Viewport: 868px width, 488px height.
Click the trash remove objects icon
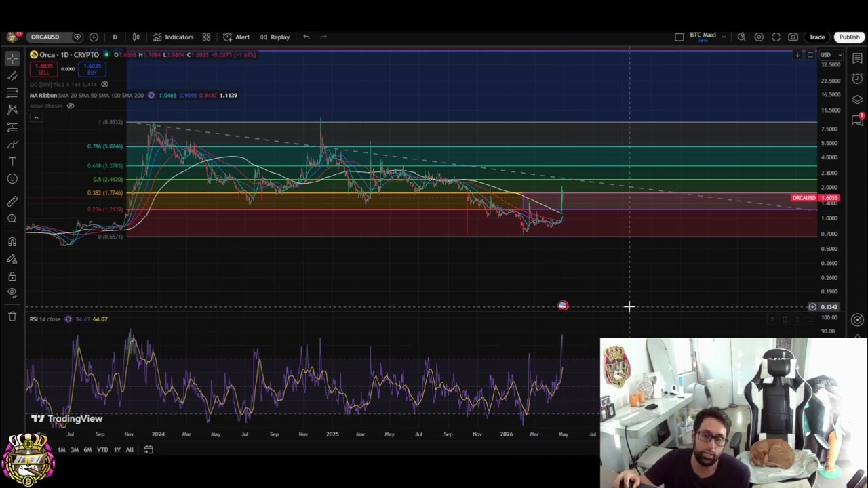click(x=12, y=316)
